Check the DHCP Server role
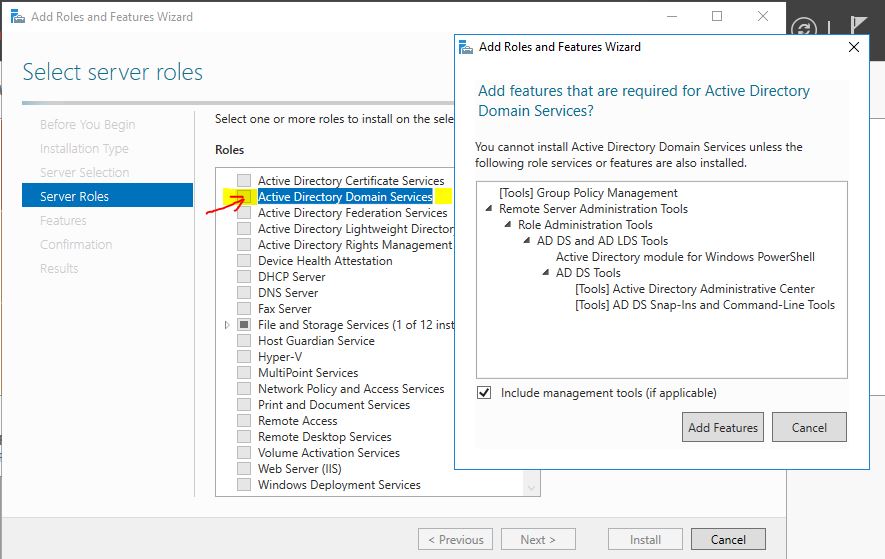The image size is (885, 559). click(x=244, y=277)
